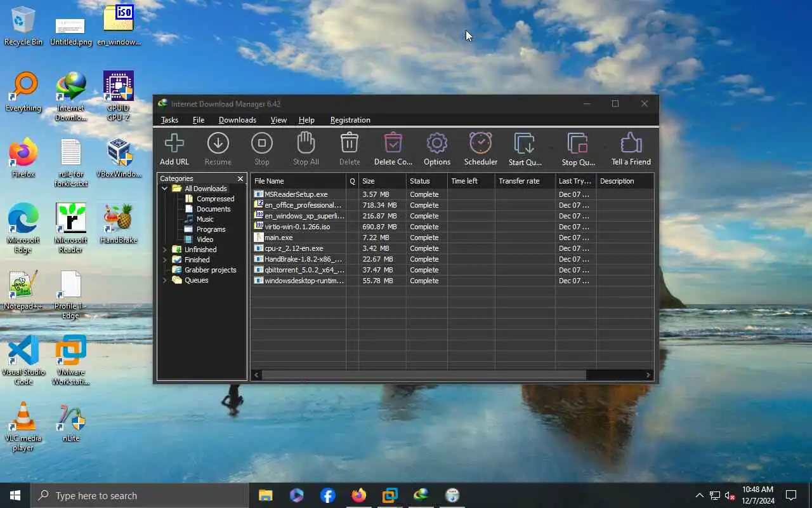Open the File menu
The height and width of the screenshot is (508, 812).
tap(199, 120)
